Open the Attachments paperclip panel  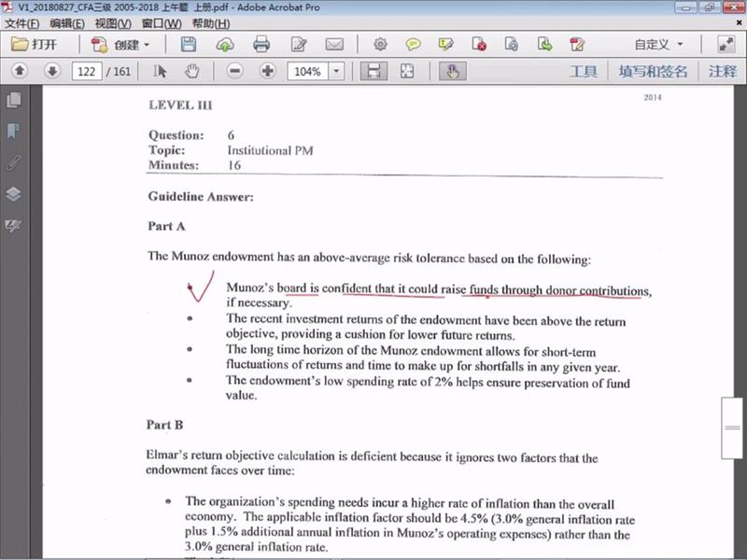(13, 162)
